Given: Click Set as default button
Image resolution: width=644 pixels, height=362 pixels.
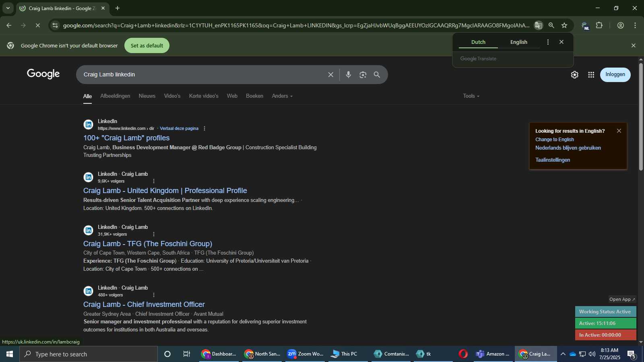Looking at the screenshot, I should point(147,45).
